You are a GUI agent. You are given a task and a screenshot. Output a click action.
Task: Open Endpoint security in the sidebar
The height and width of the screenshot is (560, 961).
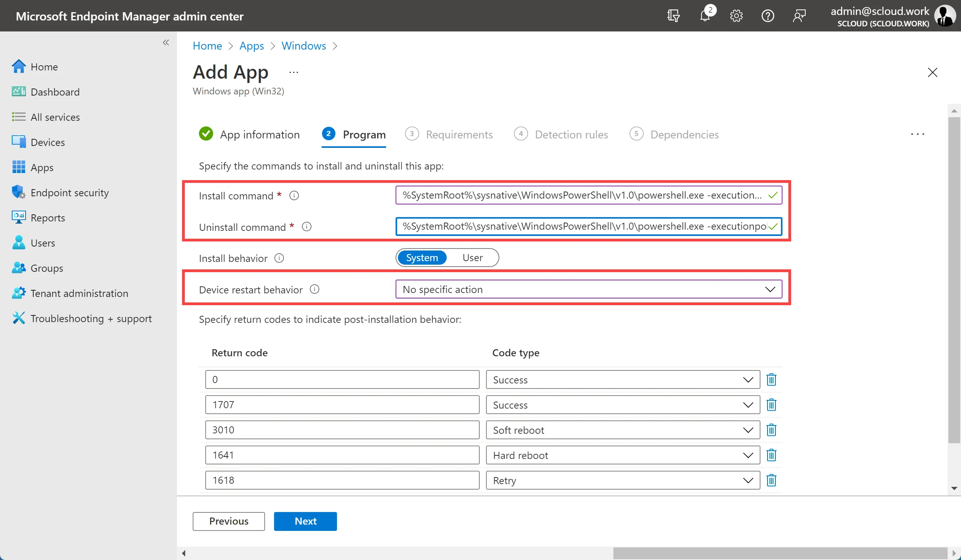click(70, 192)
